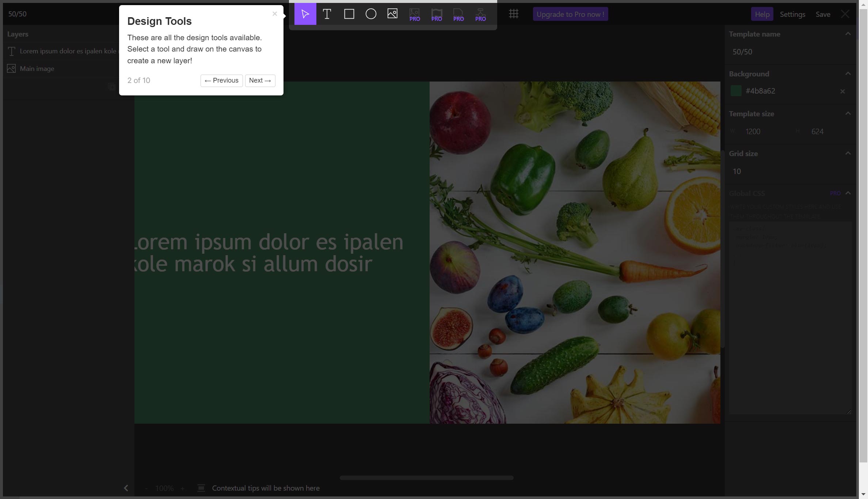Viewport: 868px width, 499px height.
Task: Click the background color swatch #4b8a62
Action: [736, 91]
